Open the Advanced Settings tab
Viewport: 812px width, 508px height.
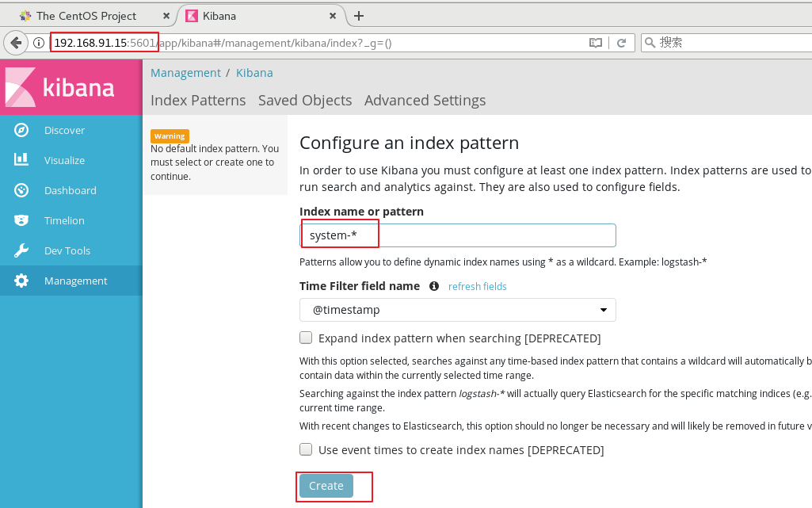pos(425,100)
